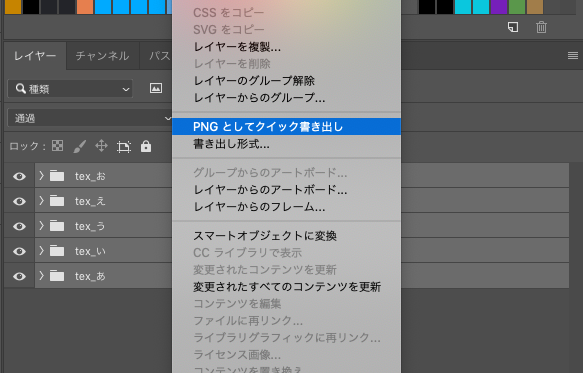Choose 書き出し形式... menu item
583x373 pixels.
[286, 144]
